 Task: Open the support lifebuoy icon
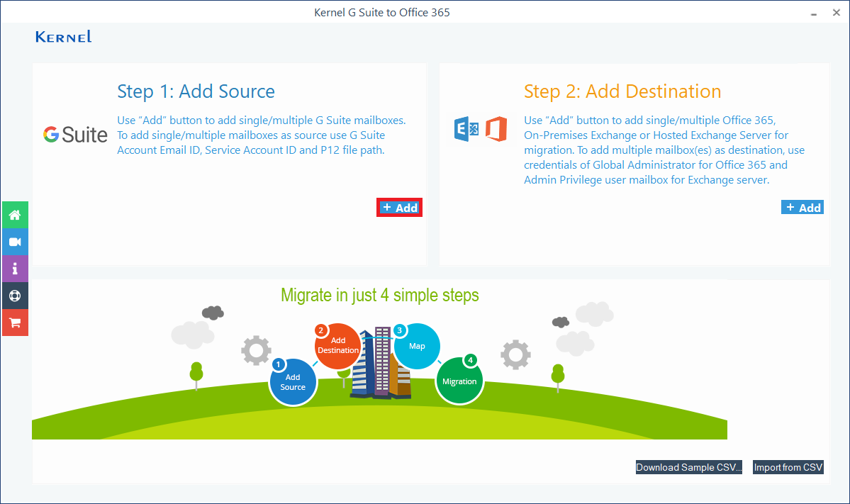[x=15, y=296]
